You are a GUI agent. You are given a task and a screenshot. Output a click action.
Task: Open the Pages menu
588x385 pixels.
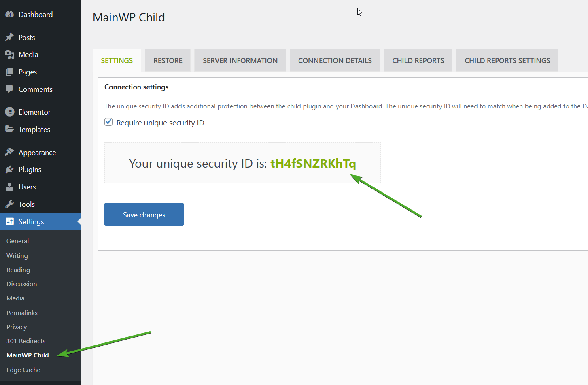coord(28,72)
